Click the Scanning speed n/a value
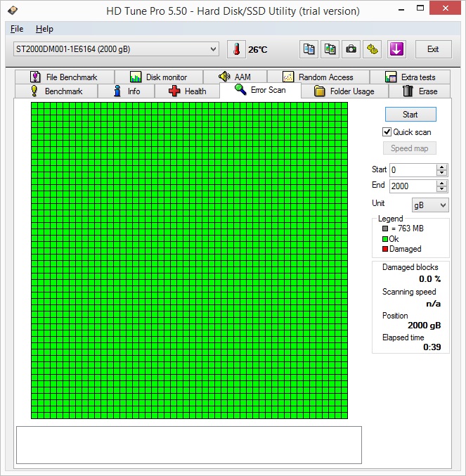 point(433,304)
